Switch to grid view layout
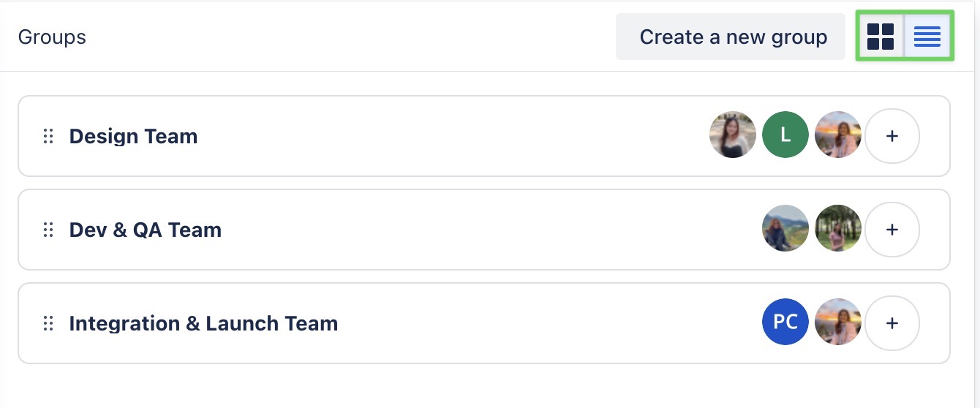Image resolution: width=980 pixels, height=408 pixels. click(x=881, y=37)
